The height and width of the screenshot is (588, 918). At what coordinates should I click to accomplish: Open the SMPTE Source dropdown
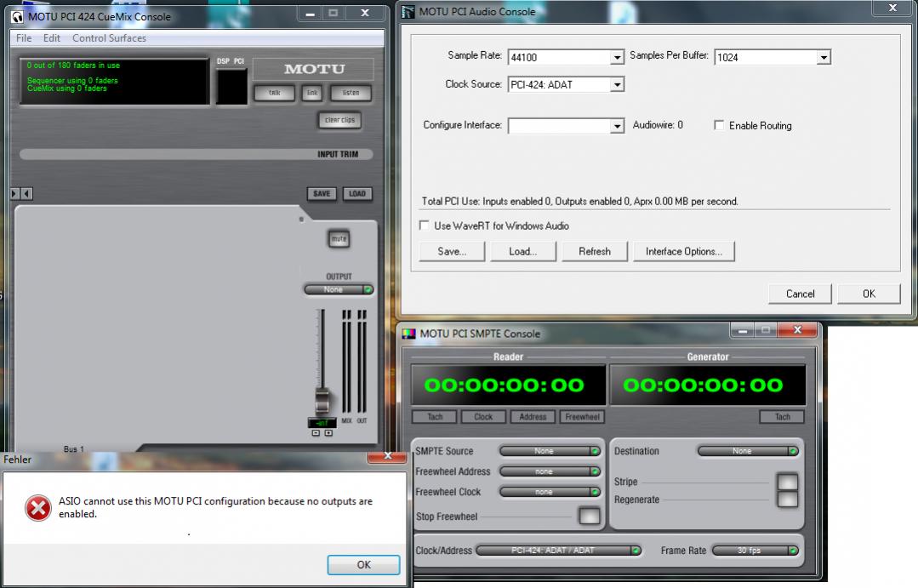coord(550,451)
